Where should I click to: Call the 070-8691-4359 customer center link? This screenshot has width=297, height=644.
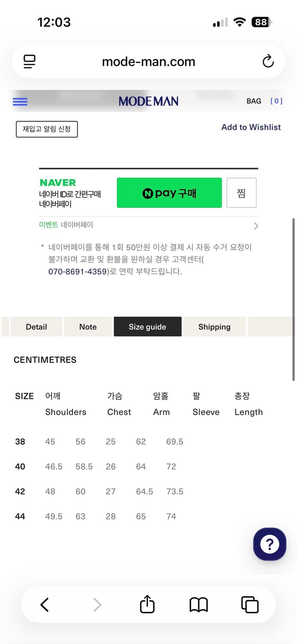(x=77, y=271)
